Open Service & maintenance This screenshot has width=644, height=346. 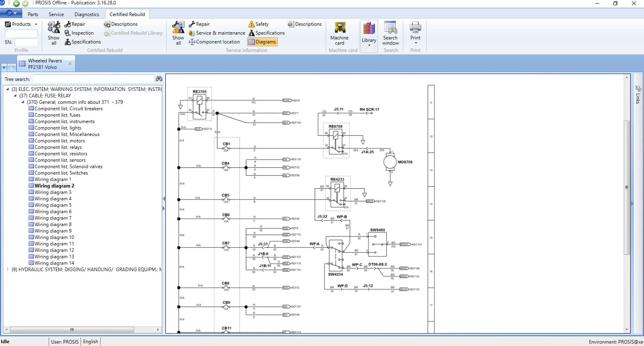tap(217, 33)
